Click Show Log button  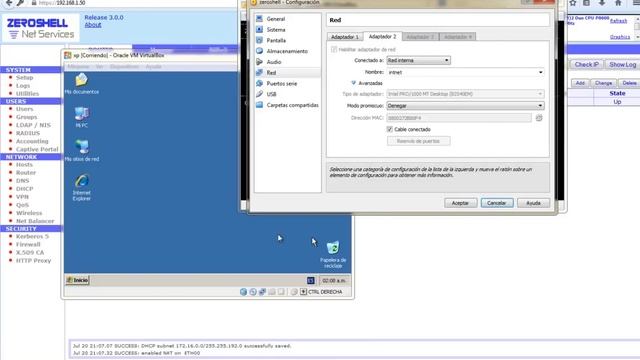coord(622,64)
